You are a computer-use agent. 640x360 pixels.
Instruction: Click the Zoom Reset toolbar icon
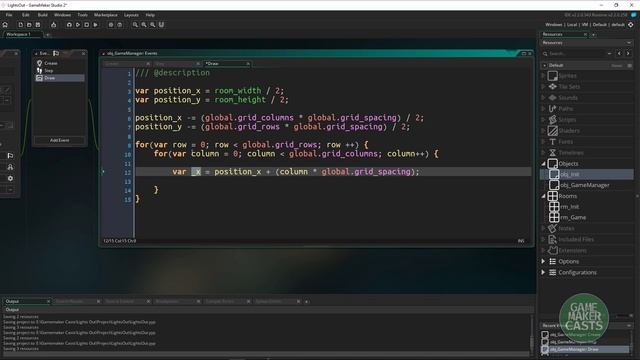144,25
